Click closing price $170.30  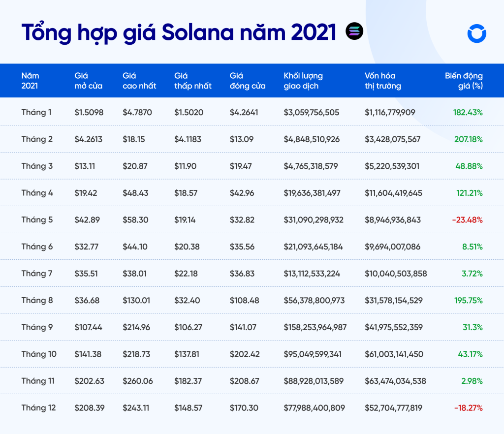244,408
